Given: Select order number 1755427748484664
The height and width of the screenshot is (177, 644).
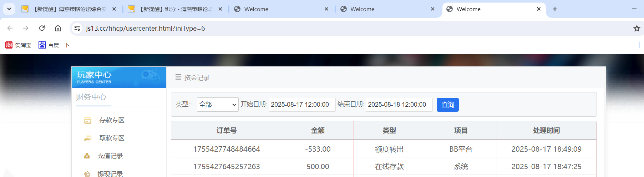Looking at the screenshot, I should click(227, 149).
